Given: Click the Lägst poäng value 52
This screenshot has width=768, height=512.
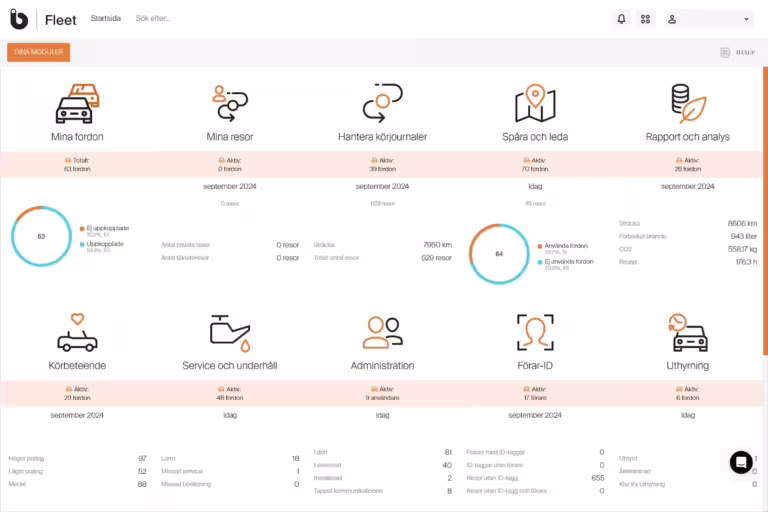Looking at the screenshot, I should point(142,471).
